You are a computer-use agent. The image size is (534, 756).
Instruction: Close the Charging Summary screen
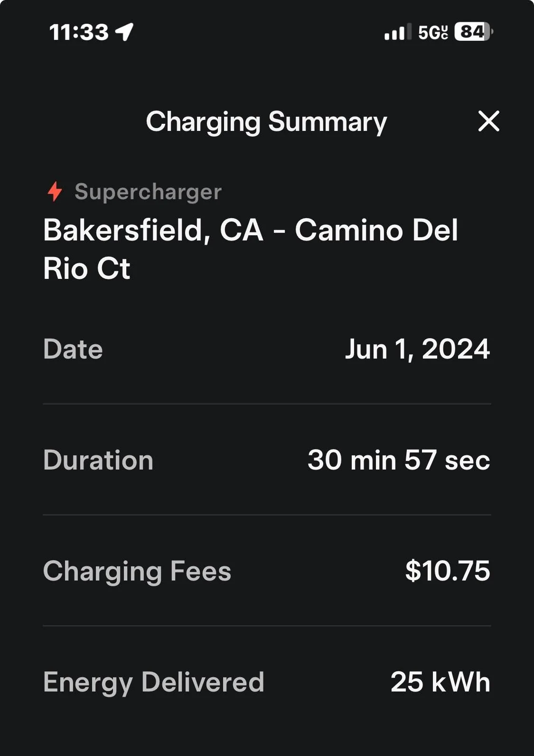[x=488, y=121]
